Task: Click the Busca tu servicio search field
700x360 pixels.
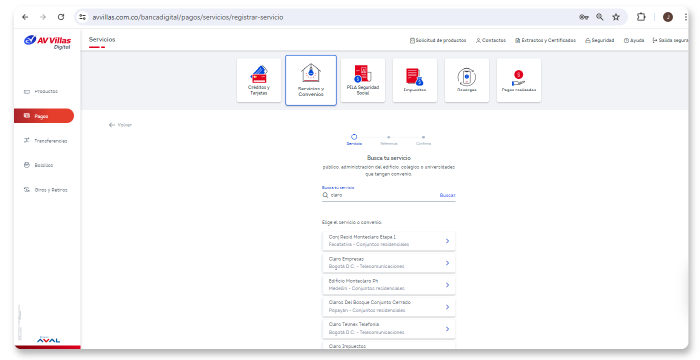Action: (388, 195)
